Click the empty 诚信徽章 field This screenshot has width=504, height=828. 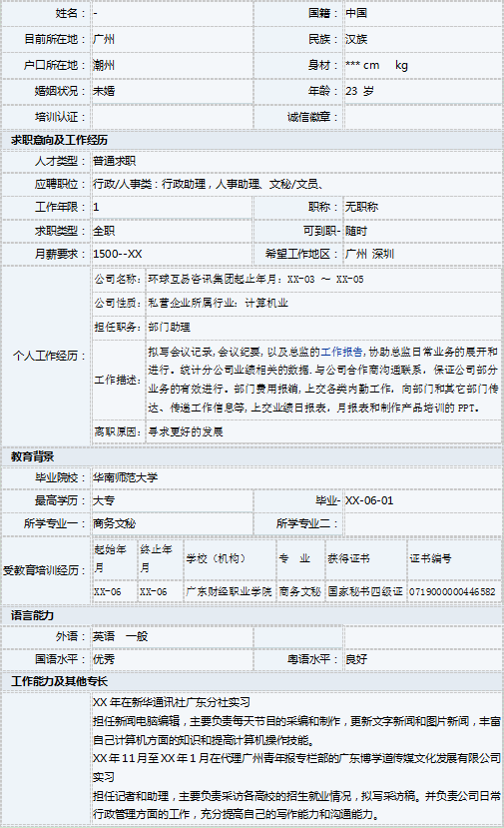(x=423, y=117)
